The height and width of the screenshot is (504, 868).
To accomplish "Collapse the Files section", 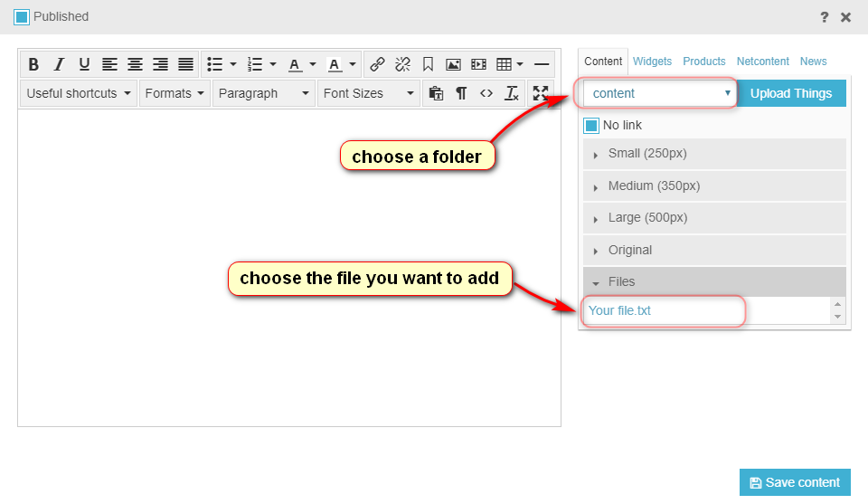I will [714, 282].
